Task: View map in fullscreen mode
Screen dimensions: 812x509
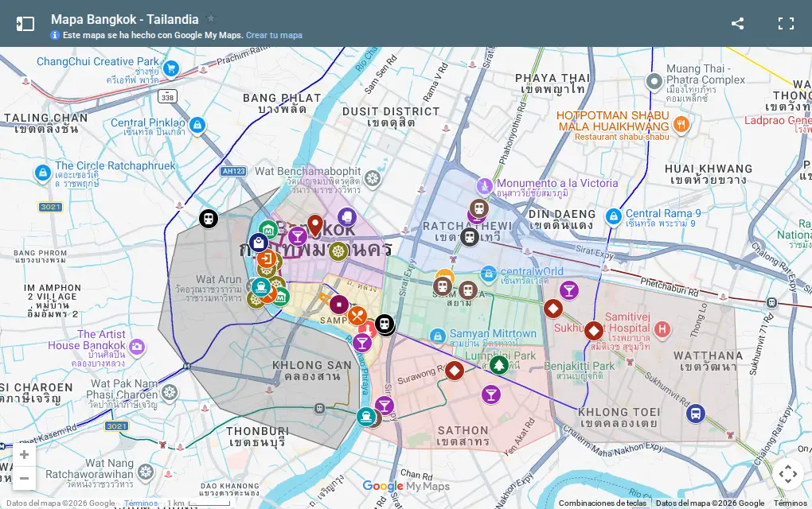Action: pos(786,23)
